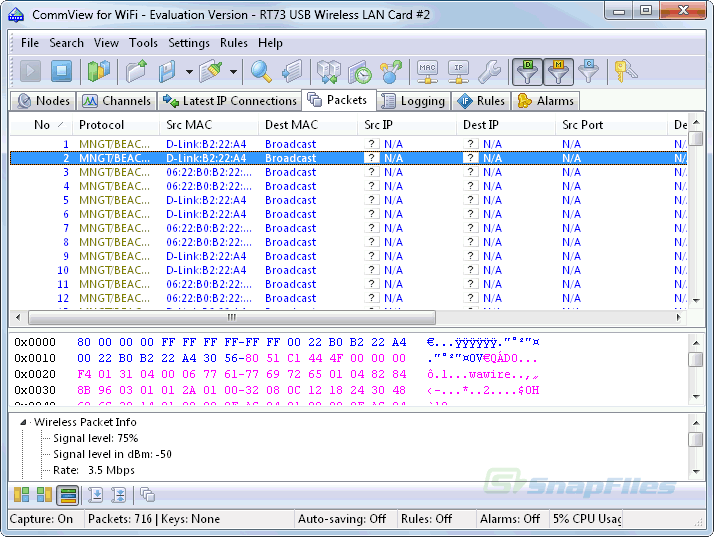Viewport: 714px width, 537px height.
Task: Switch to the Latest IP Connections tab
Action: coord(230,101)
